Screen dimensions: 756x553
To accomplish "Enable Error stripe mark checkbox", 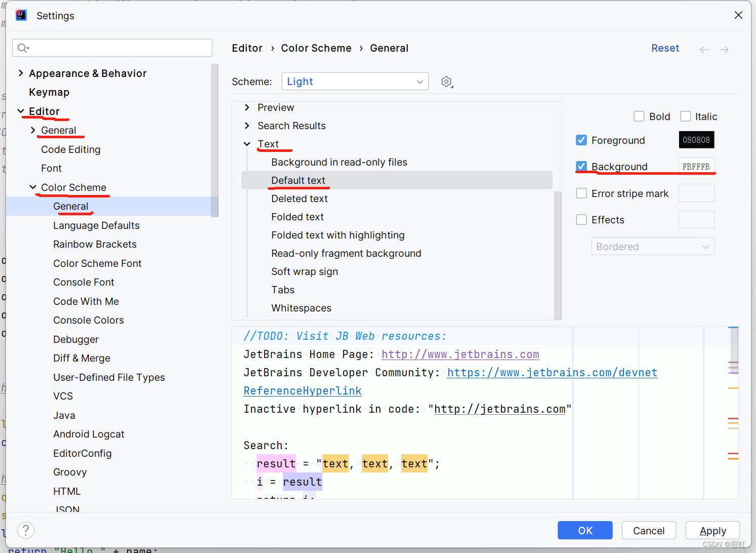I will (581, 193).
